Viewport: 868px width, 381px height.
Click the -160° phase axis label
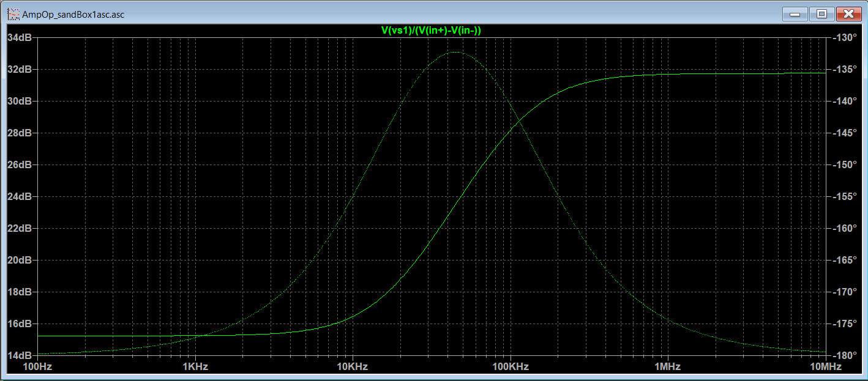click(x=845, y=229)
